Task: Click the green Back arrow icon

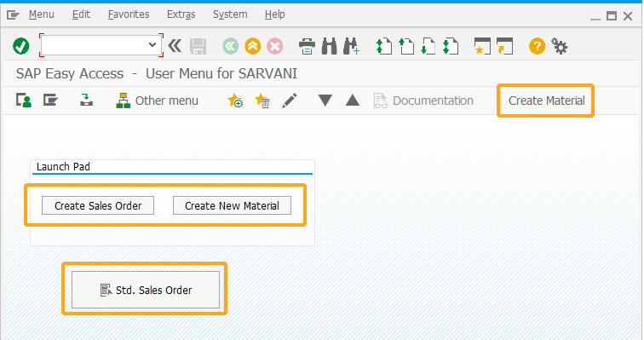Action: (x=230, y=46)
